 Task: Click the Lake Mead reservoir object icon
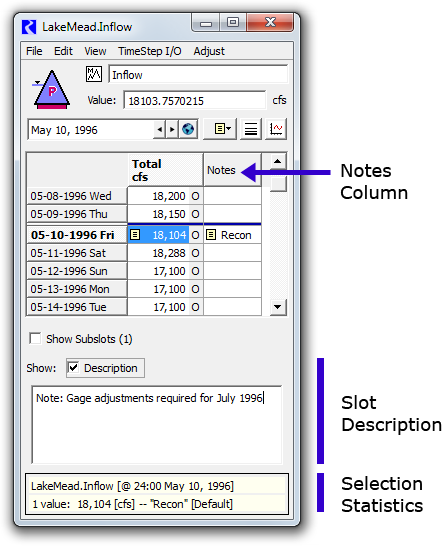(x=52, y=90)
